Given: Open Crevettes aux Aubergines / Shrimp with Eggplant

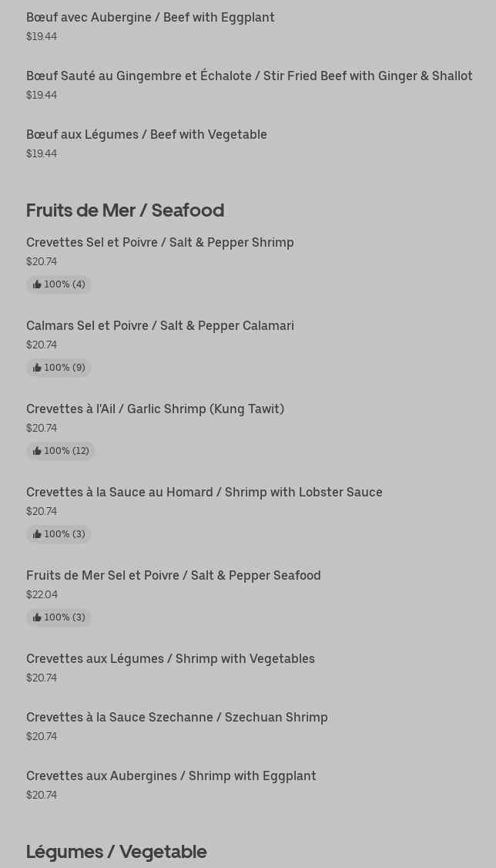Looking at the screenshot, I should point(171,775).
